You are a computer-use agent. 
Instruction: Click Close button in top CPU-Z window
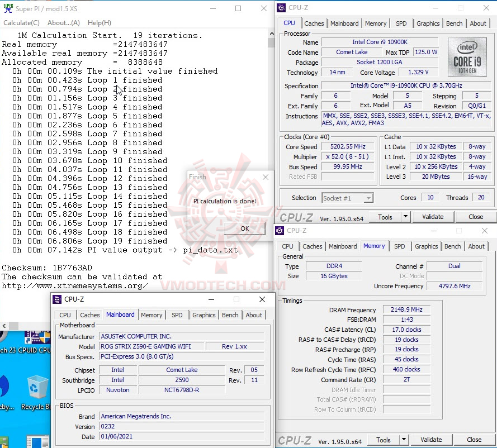[x=475, y=217]
